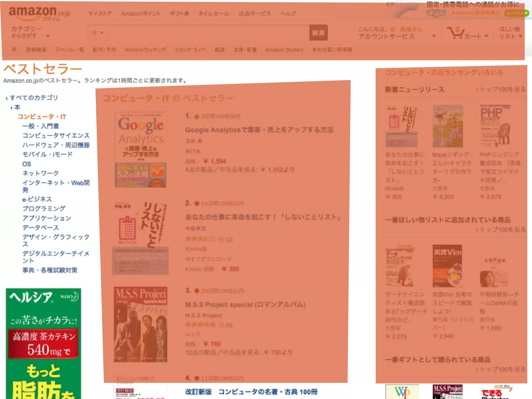Viewport: 532px width, 399px height.
Task: Select ジャンル一覧 in the books subnav
Action: point(70,50)
